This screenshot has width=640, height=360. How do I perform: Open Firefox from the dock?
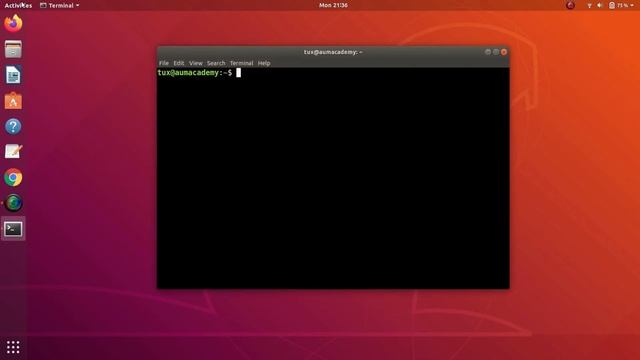[x=13, y=23]
